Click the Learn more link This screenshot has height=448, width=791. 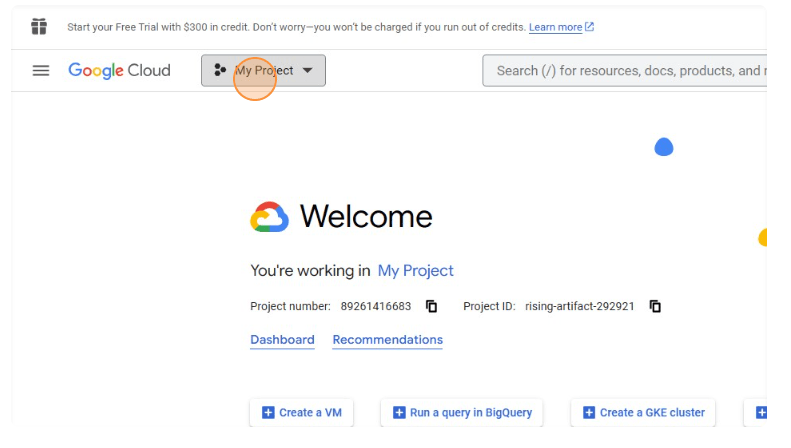pyautogui.click(x=561, y=27)
